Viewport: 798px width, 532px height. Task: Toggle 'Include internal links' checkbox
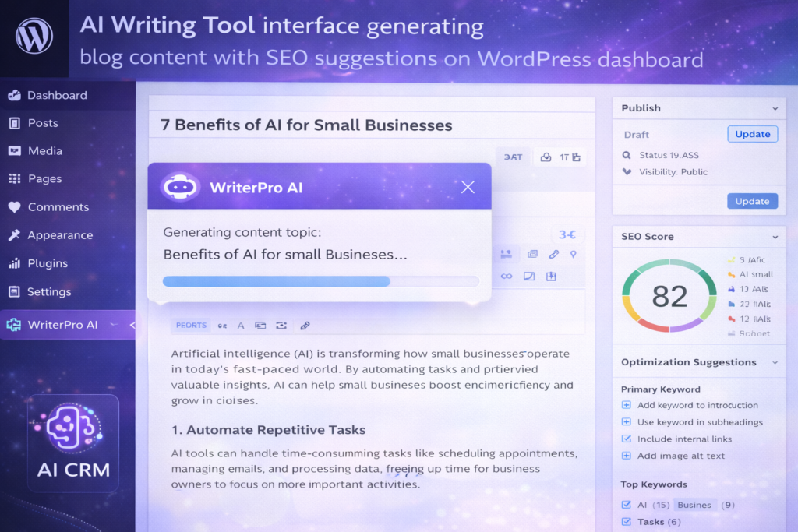[x=626, y=439]
